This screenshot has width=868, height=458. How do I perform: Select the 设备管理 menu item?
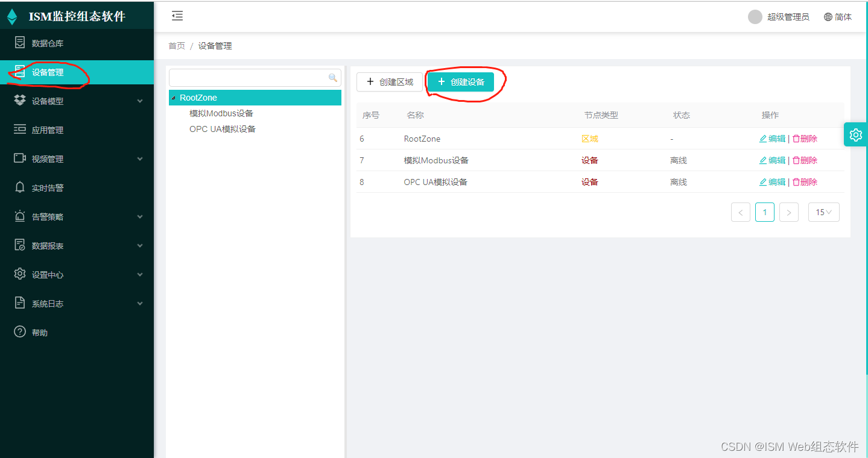pos(77,72)
